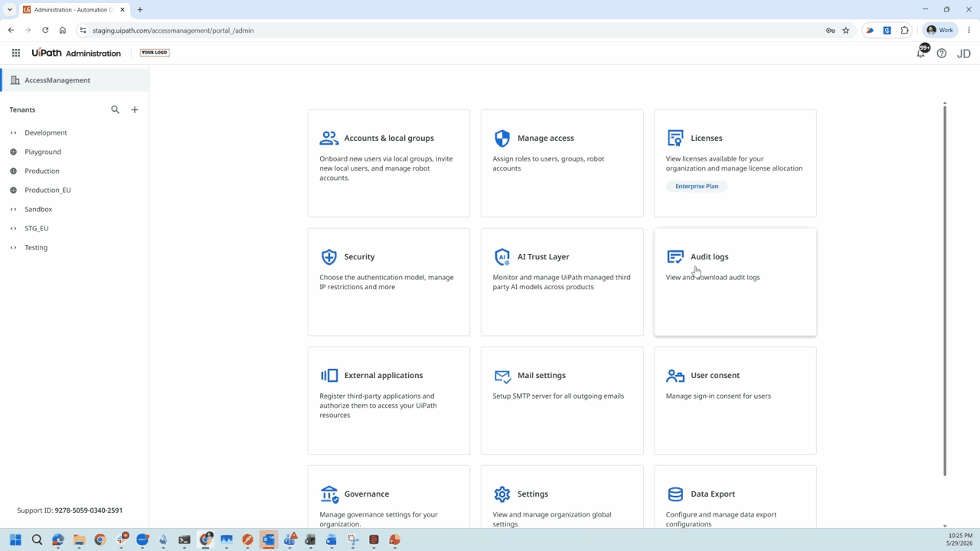Open the Data Export card title

pos(713,494)
